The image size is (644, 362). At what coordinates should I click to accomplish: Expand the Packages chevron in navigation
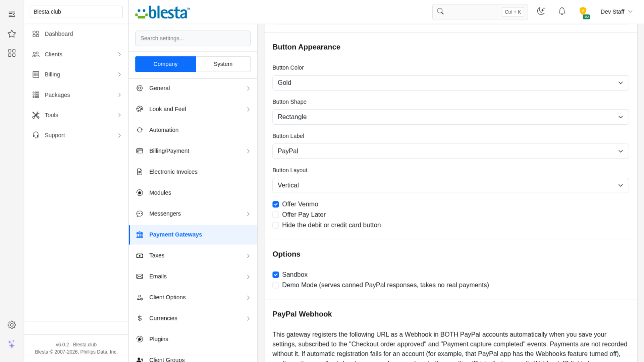pos(119,95)
